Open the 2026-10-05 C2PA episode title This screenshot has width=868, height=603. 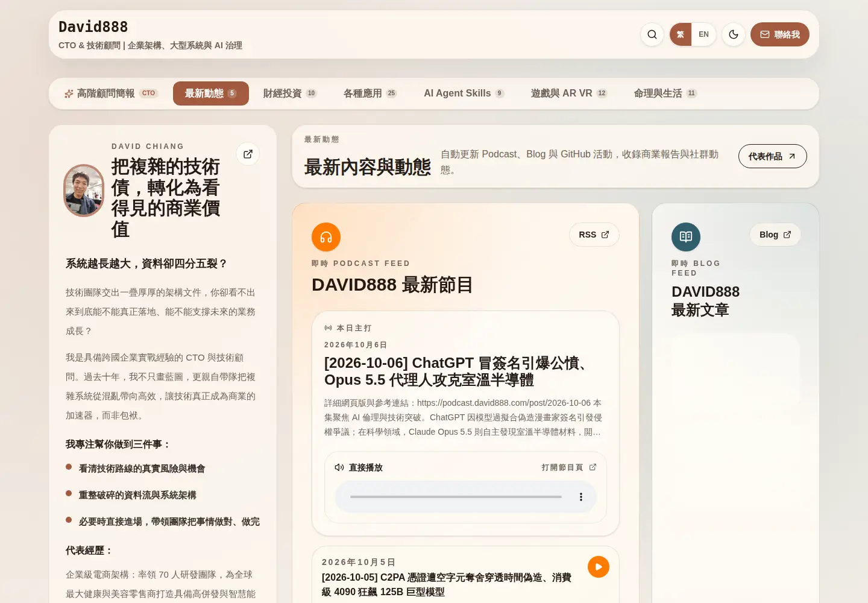(x=447, y=585)
